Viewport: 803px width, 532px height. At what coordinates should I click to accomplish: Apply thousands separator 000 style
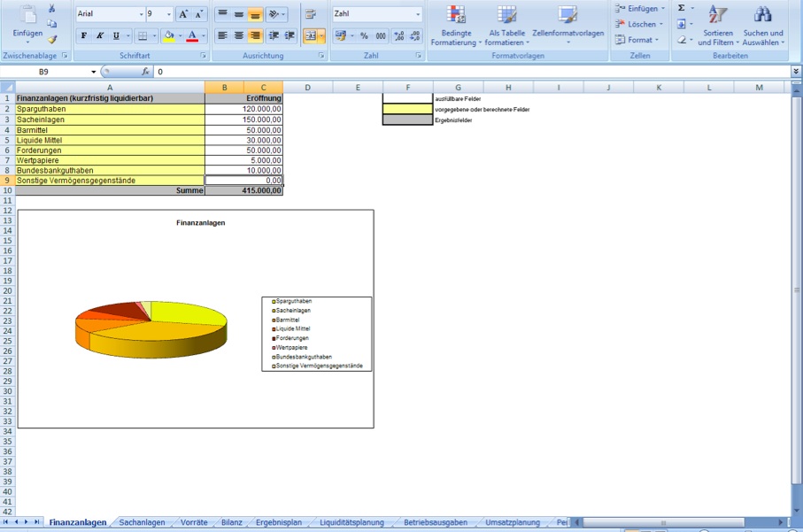click(381, 35)
